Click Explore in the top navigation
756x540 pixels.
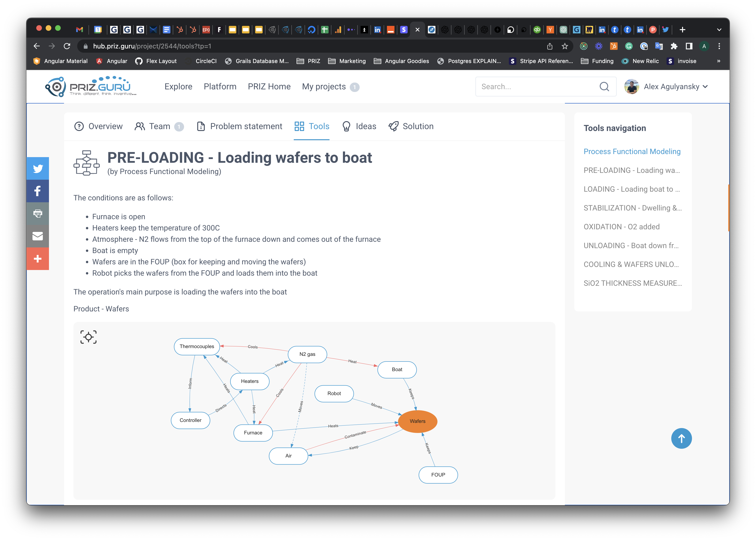tap(178, 87)
